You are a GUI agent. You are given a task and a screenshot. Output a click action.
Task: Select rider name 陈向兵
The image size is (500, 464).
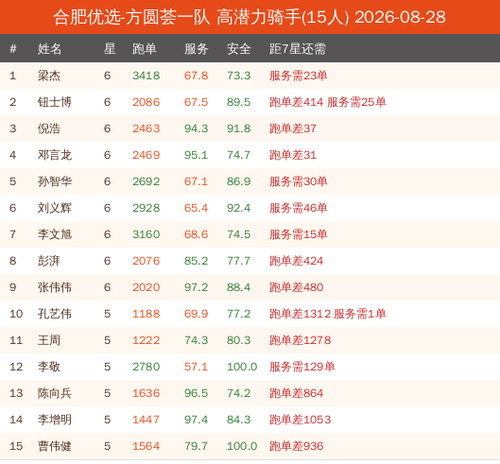coord(54,393)
